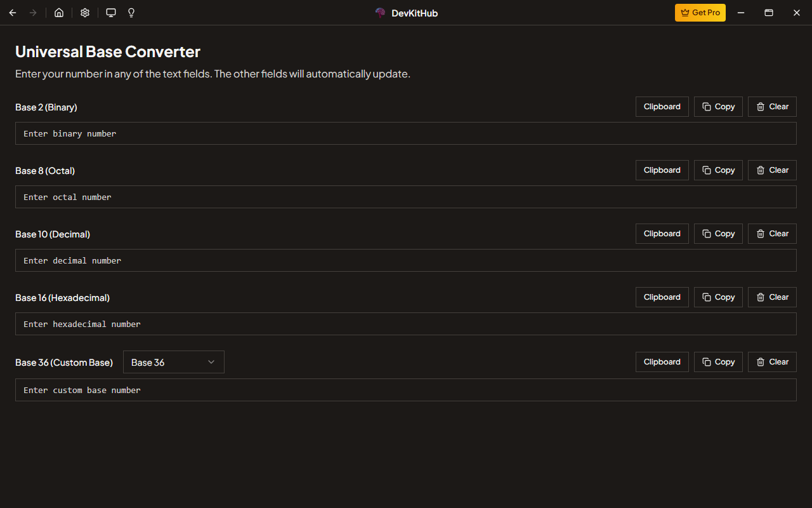
Task: Copy the Base 36 Custom Base value
Action: (x=718, y=362)
